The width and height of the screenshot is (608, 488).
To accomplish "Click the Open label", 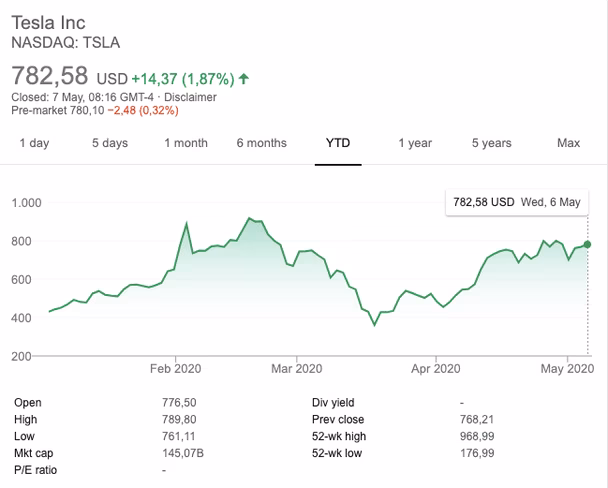I will 28,402.
